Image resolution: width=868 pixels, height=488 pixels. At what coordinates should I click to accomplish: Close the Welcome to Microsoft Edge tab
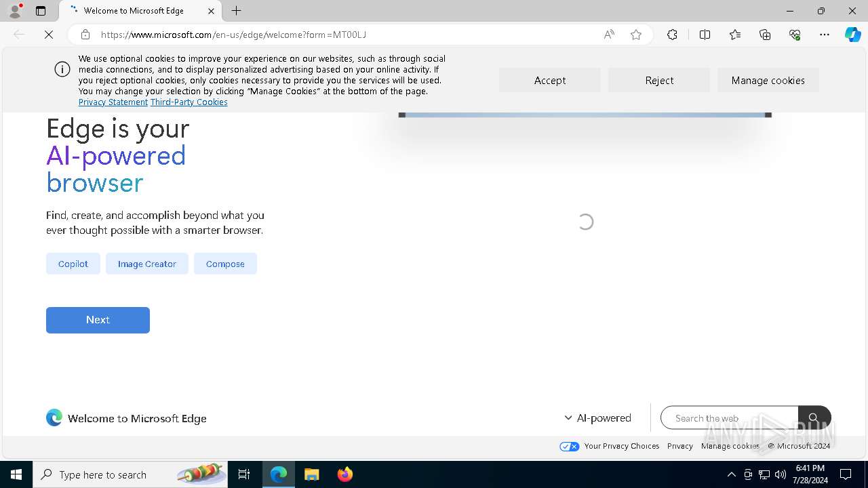tap(211, 11)
